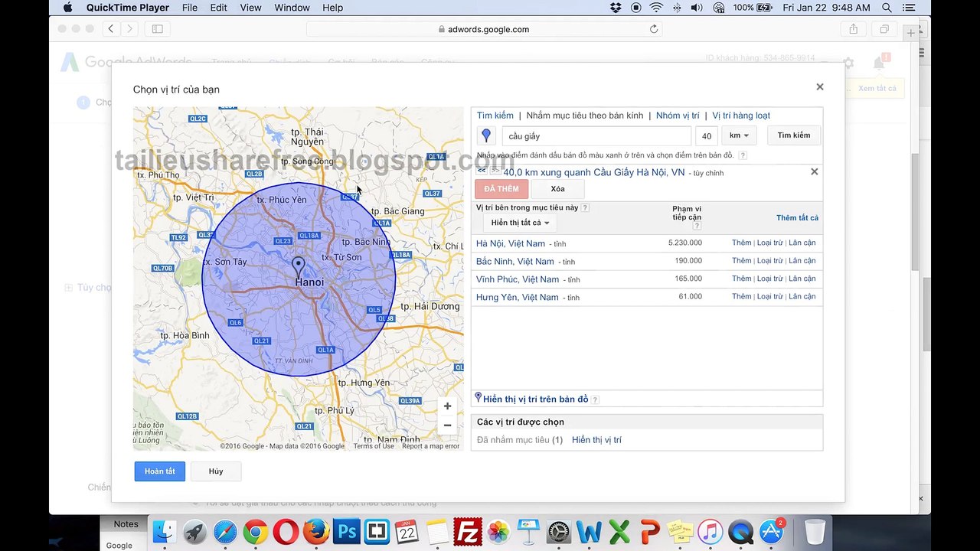Zoom in on the map
This screenshot has height=551, width=980.
coord(447,406)
